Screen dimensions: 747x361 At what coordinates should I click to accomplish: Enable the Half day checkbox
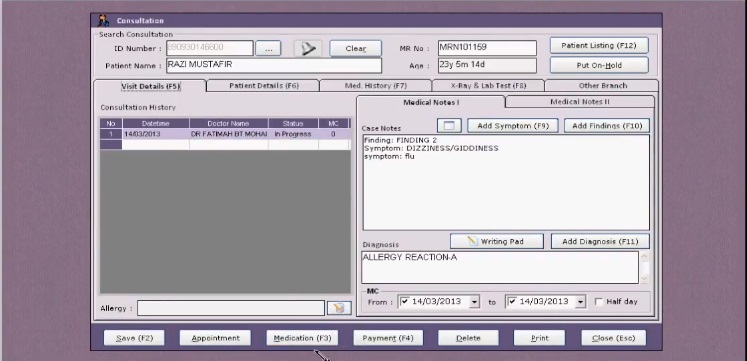point(599,302)
